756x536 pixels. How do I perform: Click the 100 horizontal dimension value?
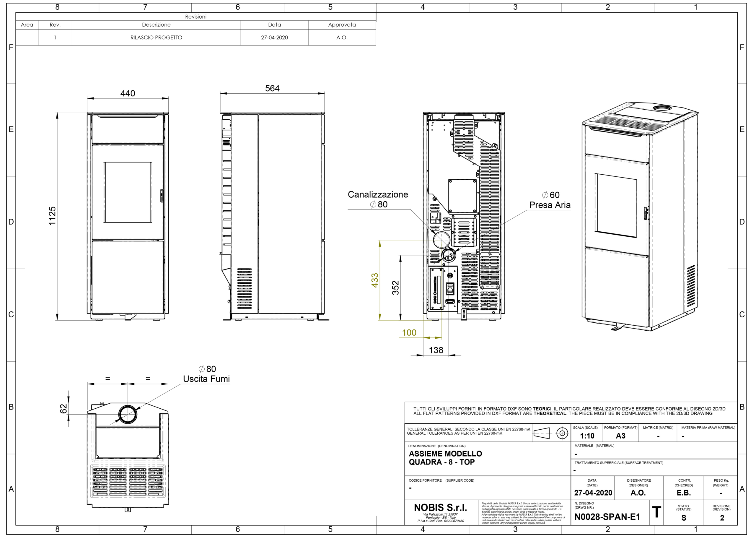pyautogui.click(x=409, y=333)
